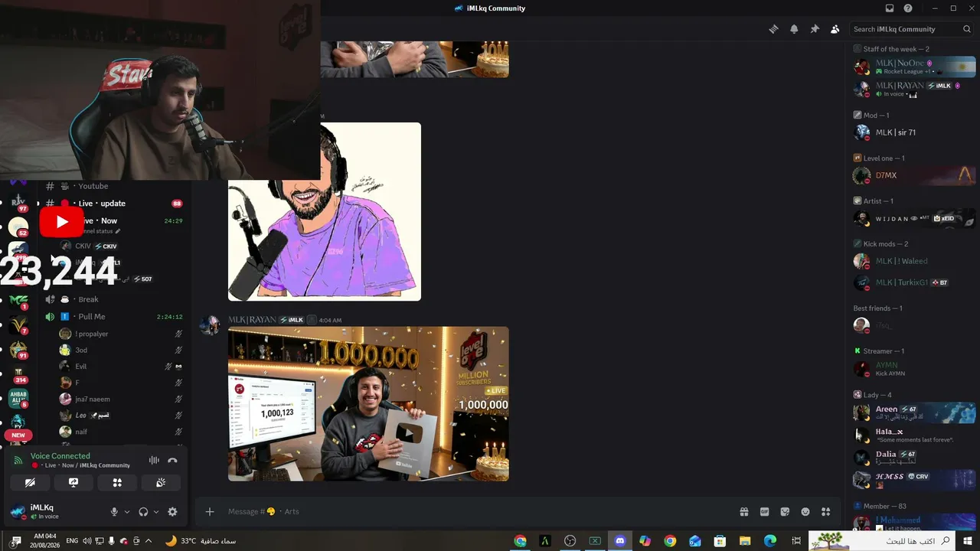
Task: Open the Youtube channel
Action: coord(115,186)
